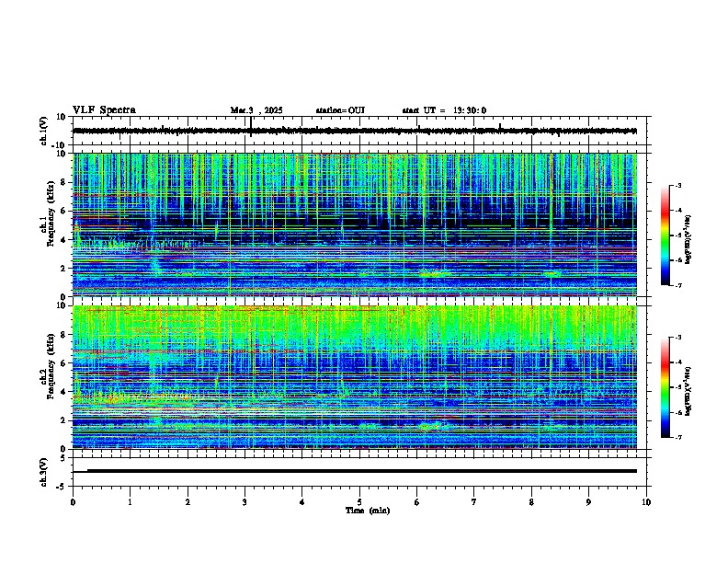Click the log(PSD) label beside ch.1 colorbar
The height and width of the screenshot is (563, 728).
point(688,240)
